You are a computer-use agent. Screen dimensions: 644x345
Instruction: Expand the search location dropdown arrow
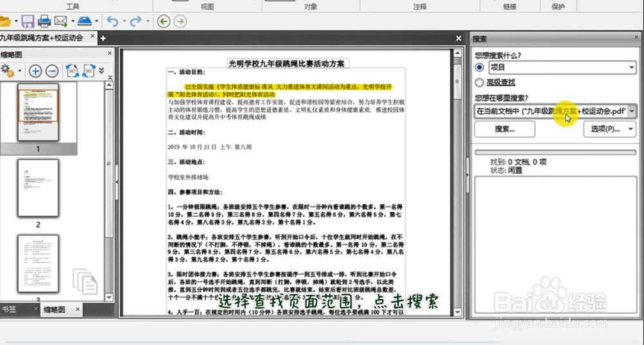632,111
